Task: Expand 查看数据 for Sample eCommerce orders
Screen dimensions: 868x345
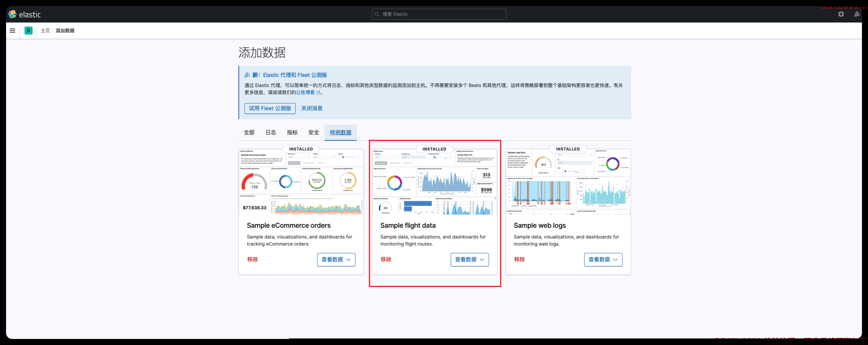Action: pyautogui.click(x=336, y=260)
